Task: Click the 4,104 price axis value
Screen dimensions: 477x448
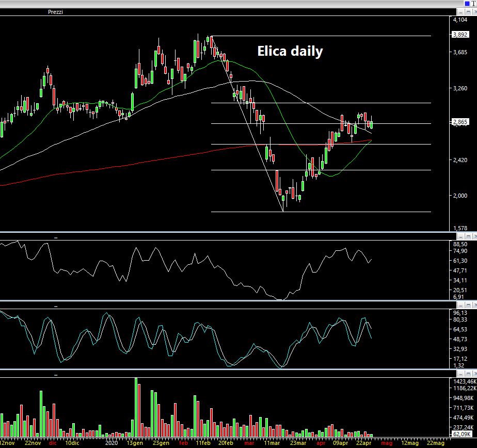Action: tap(460, 20)
